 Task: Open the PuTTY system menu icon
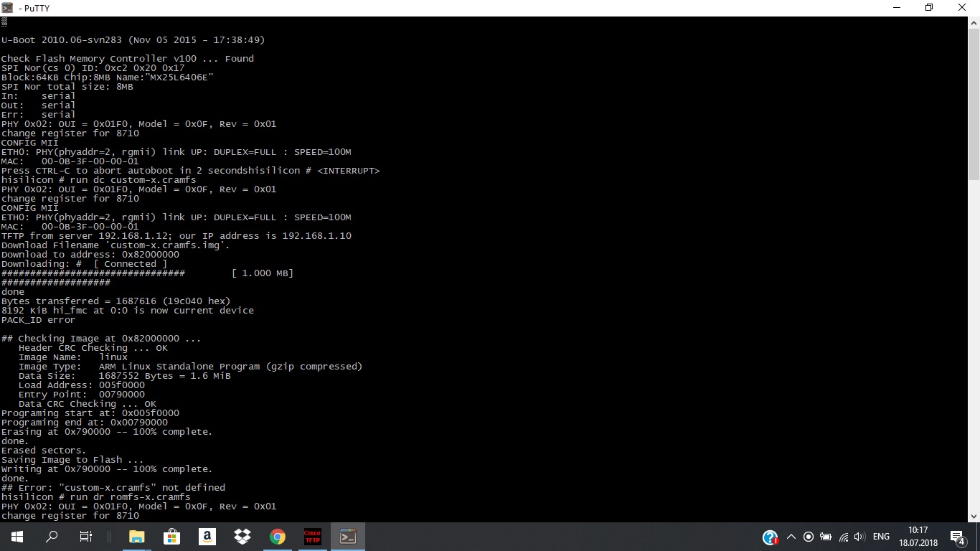pyautogui.click(x=8, y=8)
